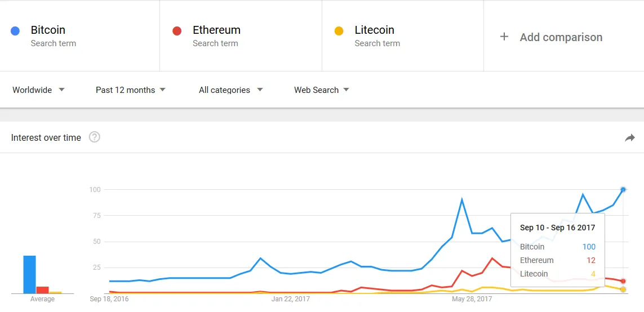Click the Bitcoin data point at 100
Image resolution: width=644 pixels, height=312 pixels.
click(623, 190)
